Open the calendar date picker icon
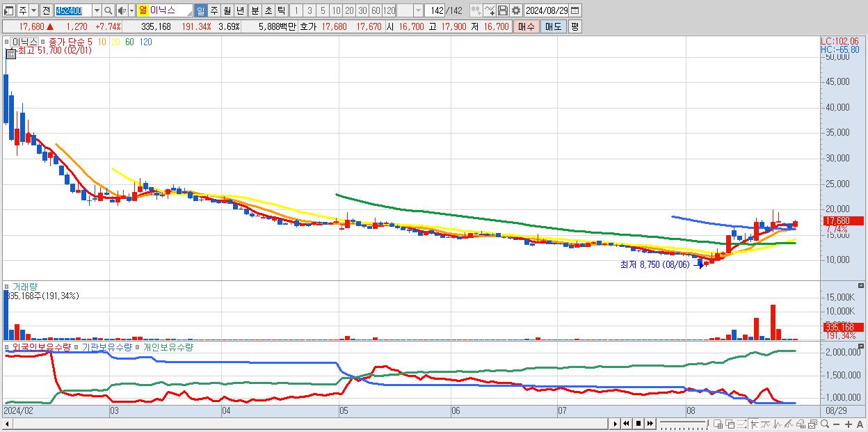Viewport: 868px width, 432px height. click(574, 10)
